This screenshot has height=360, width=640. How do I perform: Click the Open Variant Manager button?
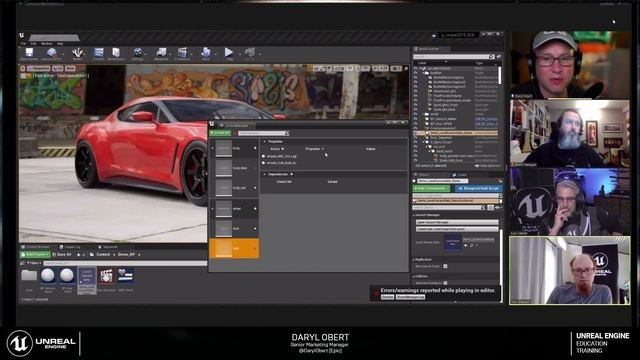pyautogui.click(x=457, y=222)
